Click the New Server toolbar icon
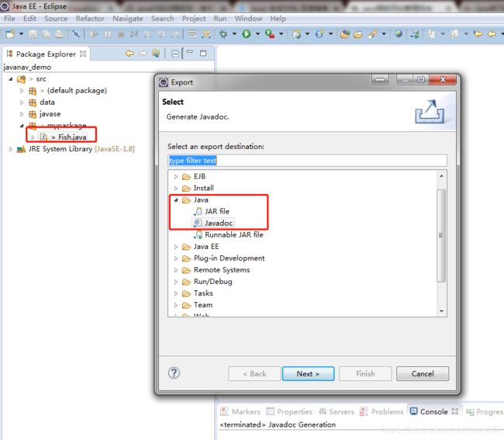This screenshot has height=440, width=504. coord(296,34)
